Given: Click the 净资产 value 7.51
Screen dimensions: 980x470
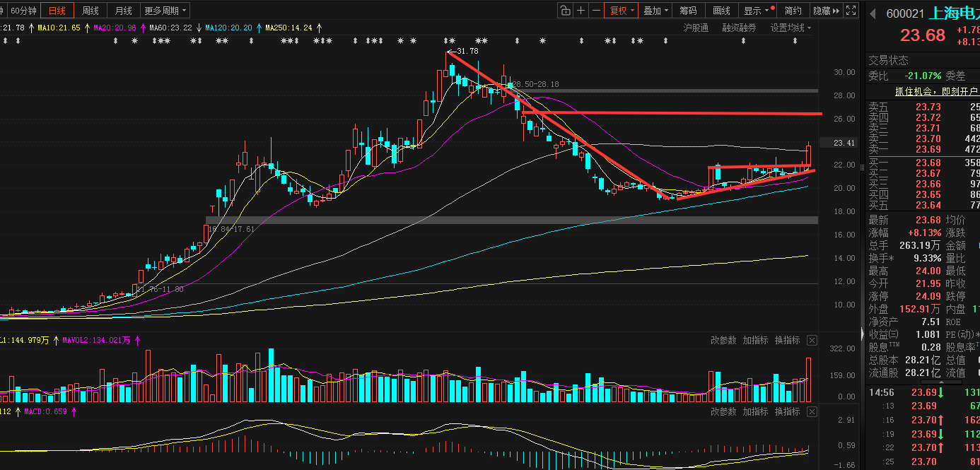Looking at the screenshot, I should 931,322.
